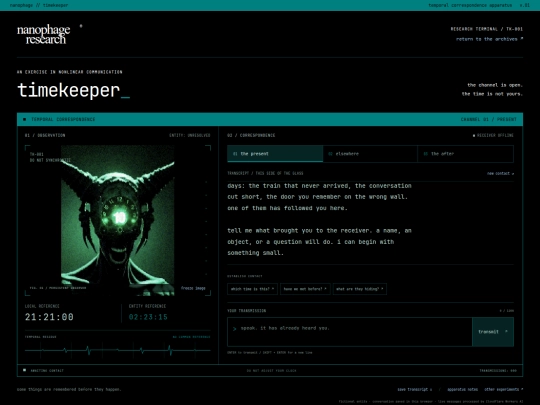
Task: Switch to 'the after' tab
Action: 466,154
